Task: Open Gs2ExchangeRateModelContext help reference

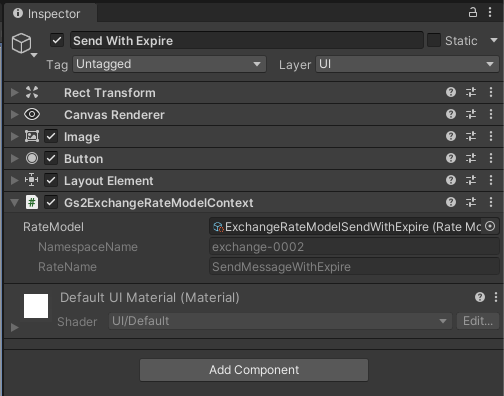Action: (x=451, y=202)
